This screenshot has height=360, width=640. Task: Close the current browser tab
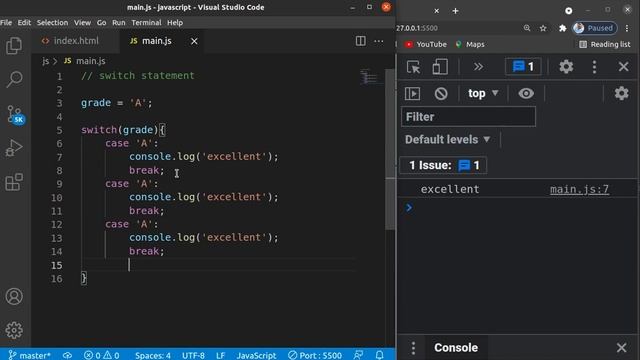(x=436, y=11)
